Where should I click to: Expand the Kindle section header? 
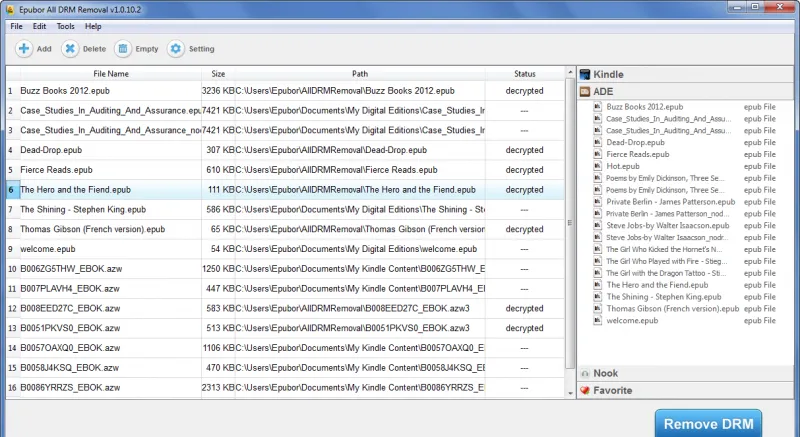685,74
